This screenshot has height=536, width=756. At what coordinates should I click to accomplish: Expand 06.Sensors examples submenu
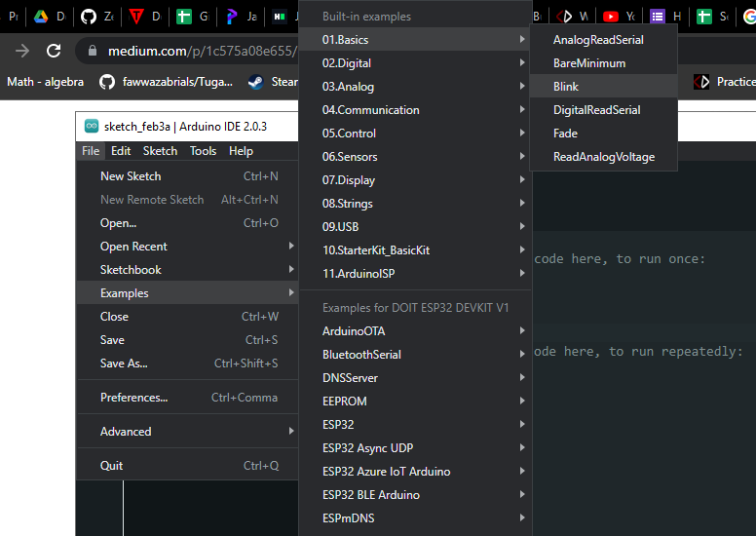415,157
